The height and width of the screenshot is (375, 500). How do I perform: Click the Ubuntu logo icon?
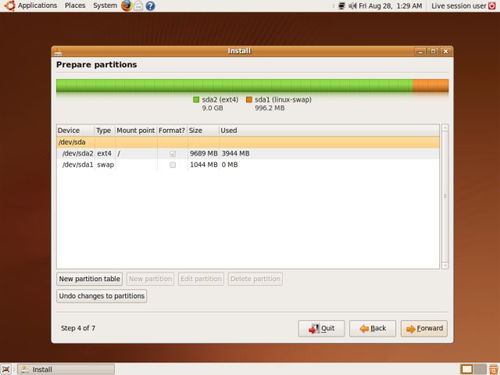[9, 6]
